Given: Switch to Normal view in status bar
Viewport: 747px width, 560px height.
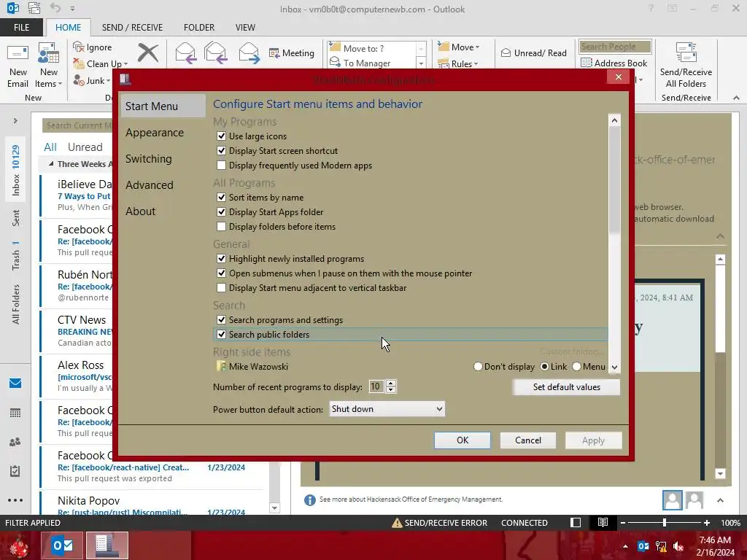Looking at the screenshot, I should (576, 522).
